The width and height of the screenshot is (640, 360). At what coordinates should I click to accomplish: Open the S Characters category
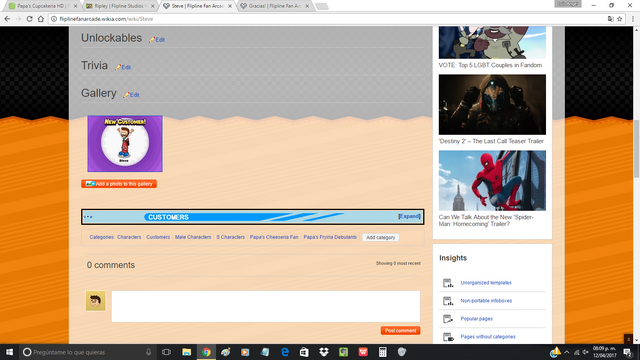231,237
